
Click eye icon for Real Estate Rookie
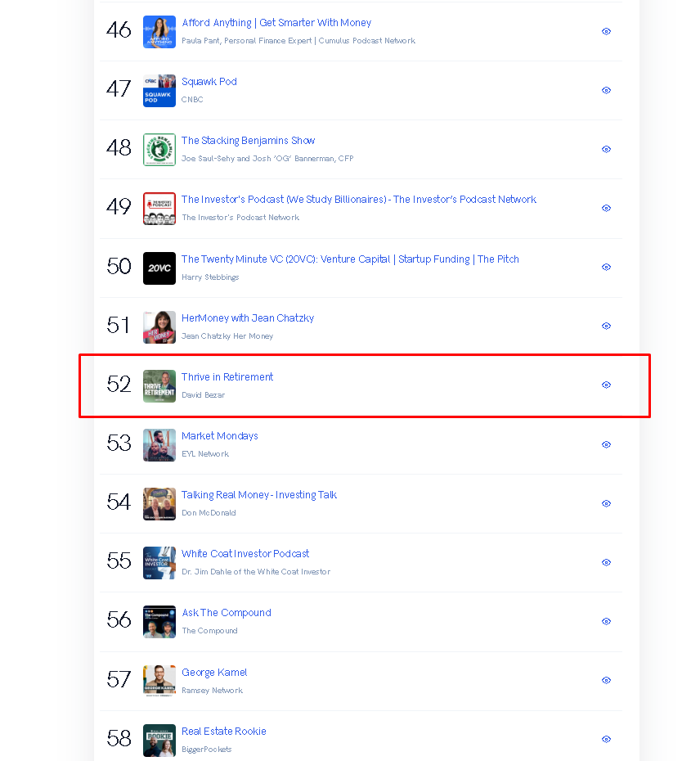(x=606, y=739)
